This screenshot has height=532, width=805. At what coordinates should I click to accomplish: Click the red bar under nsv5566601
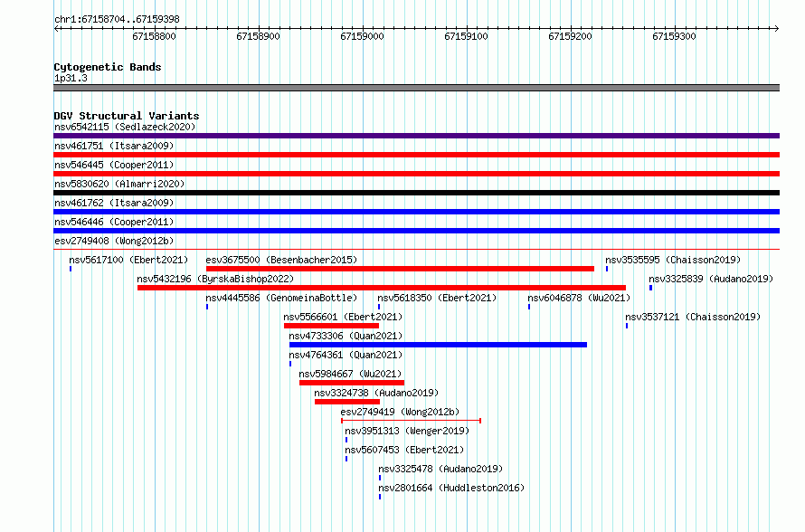pyautogui.click(x=331, y=326)
